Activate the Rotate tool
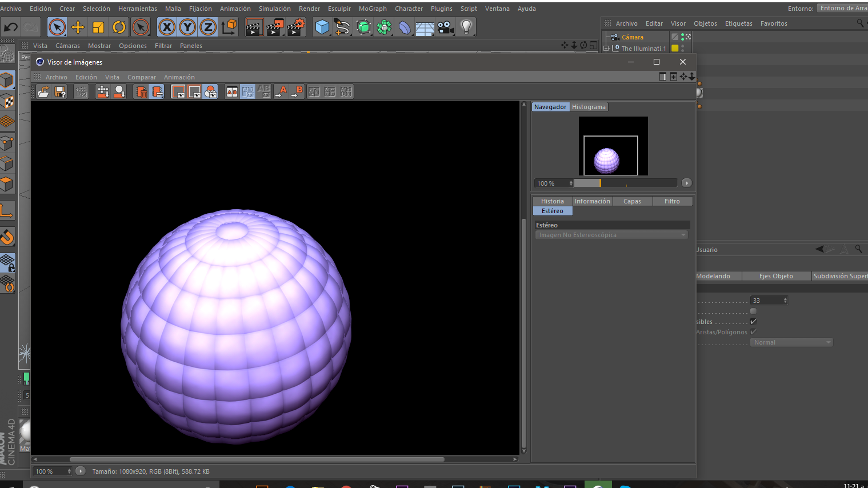The height and width of the screenshot is (488, 868). 119,27
